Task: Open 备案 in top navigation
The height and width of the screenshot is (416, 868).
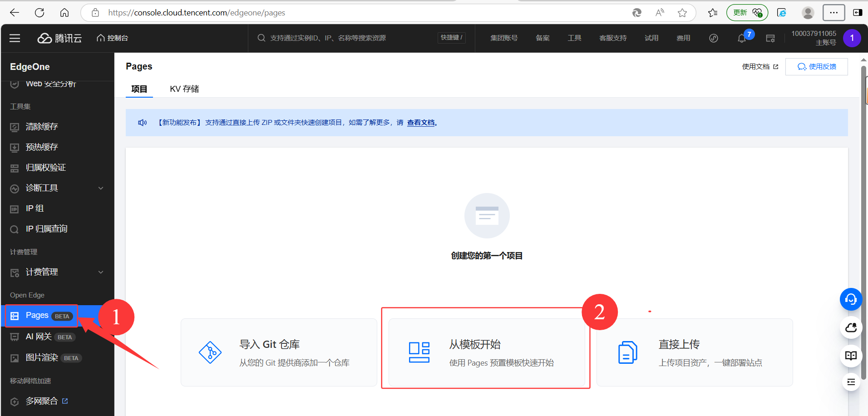Action: pos(542,38)
